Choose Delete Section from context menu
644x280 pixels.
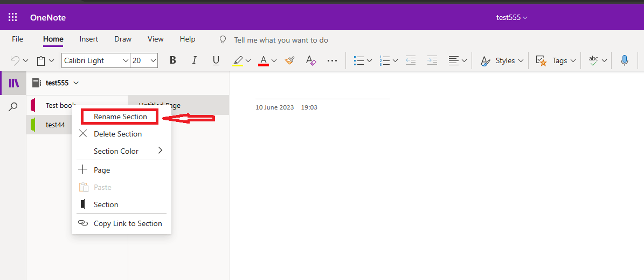(x=121, y=134)
